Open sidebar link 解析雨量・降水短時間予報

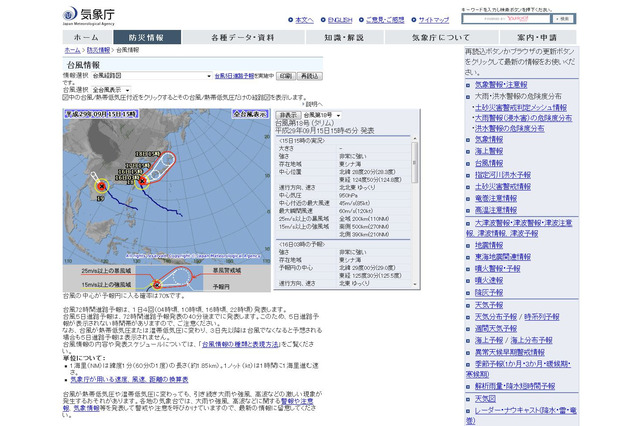(x=515, y=386)
